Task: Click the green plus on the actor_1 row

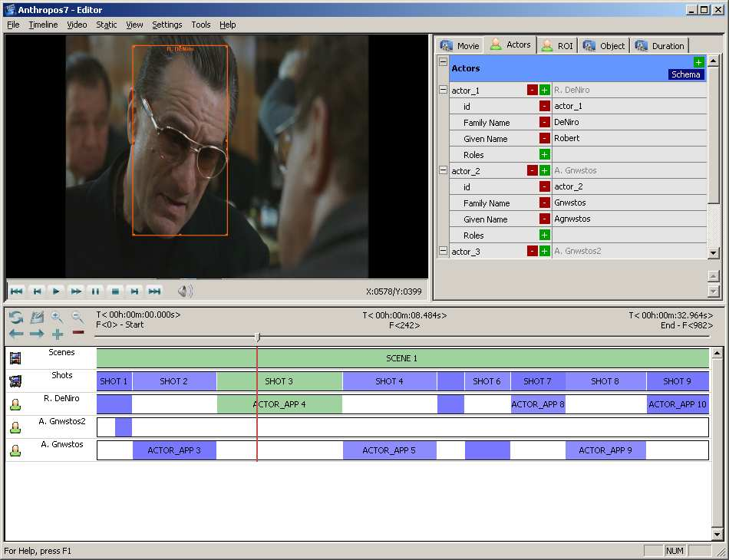Action: point(544,91)
